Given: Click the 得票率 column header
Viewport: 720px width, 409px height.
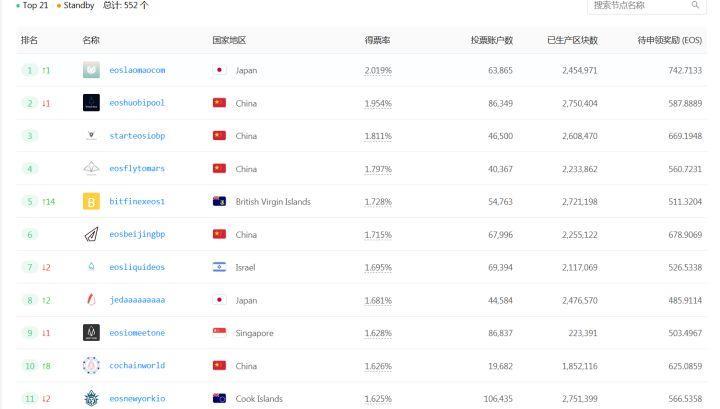Looking at the screenshot, I should pos(377,40).
